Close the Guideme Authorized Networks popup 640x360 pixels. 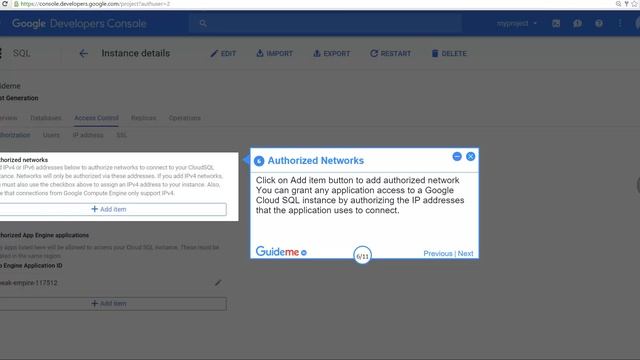tap(470, 156)
